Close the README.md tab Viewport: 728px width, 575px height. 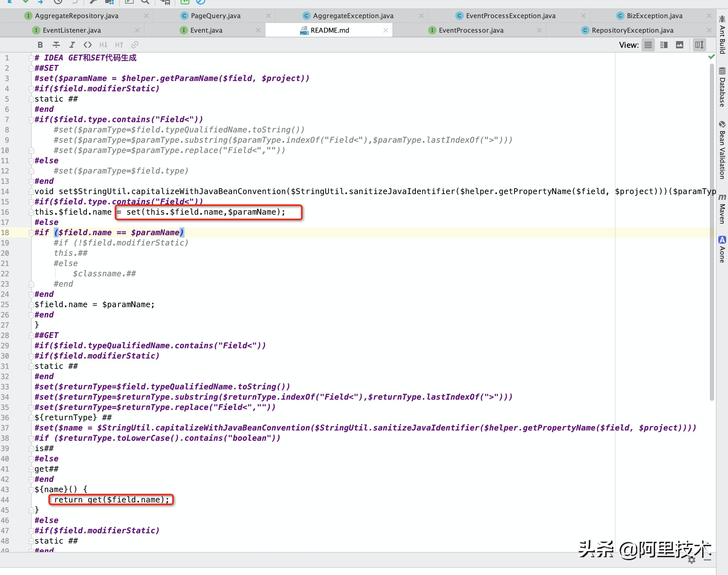386,30
